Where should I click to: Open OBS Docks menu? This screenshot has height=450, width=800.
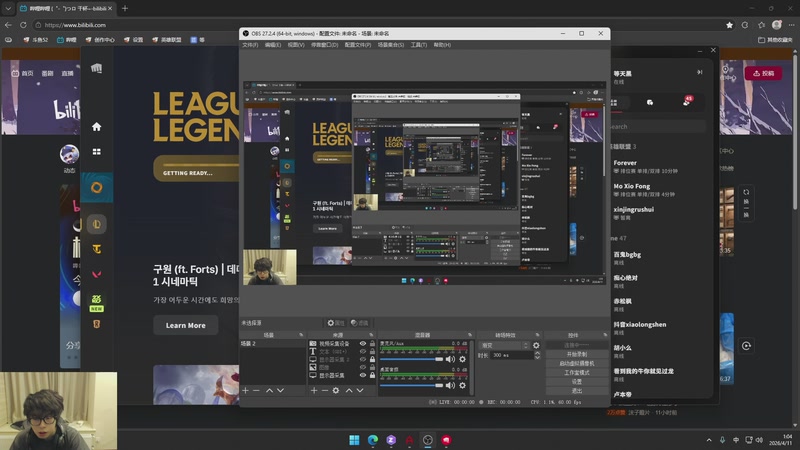pyautogui.click(x=324, y=45)
